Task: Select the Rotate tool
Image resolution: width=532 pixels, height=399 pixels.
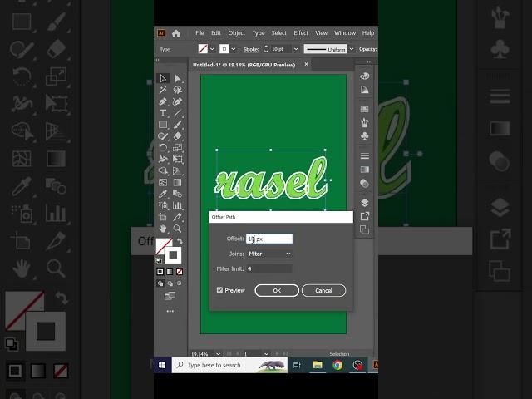Action: click(163, 148)
